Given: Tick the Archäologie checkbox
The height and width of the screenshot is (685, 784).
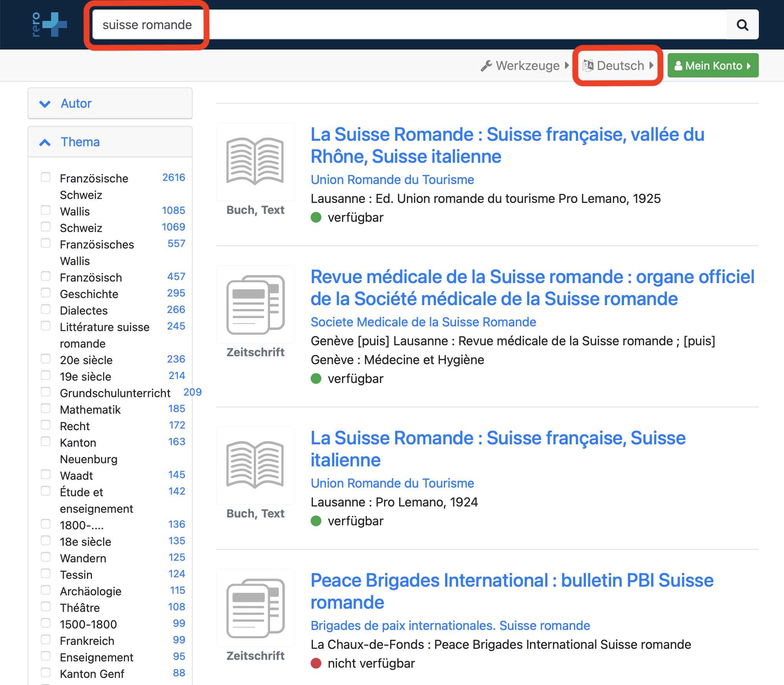Looking at the screenshot, I should [x=46, y=590].
